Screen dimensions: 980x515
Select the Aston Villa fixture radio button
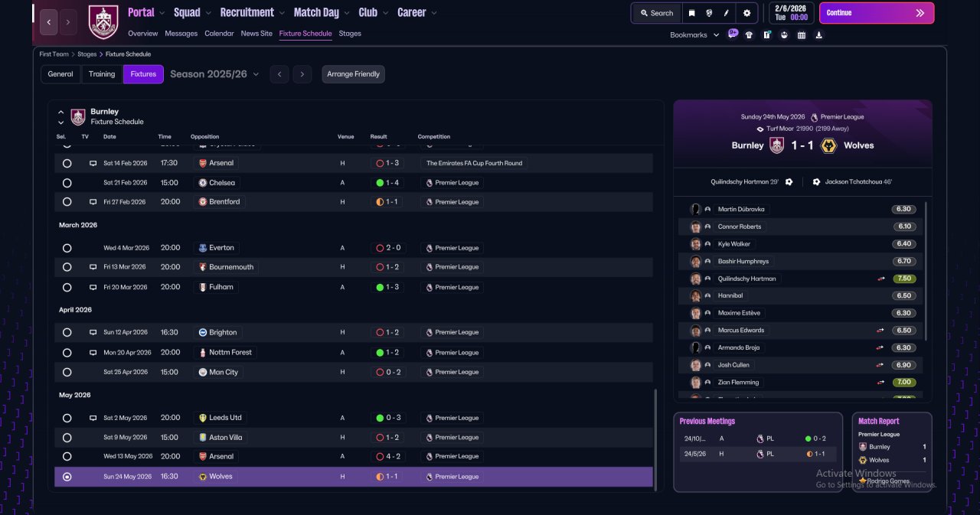tap(67, 438)
